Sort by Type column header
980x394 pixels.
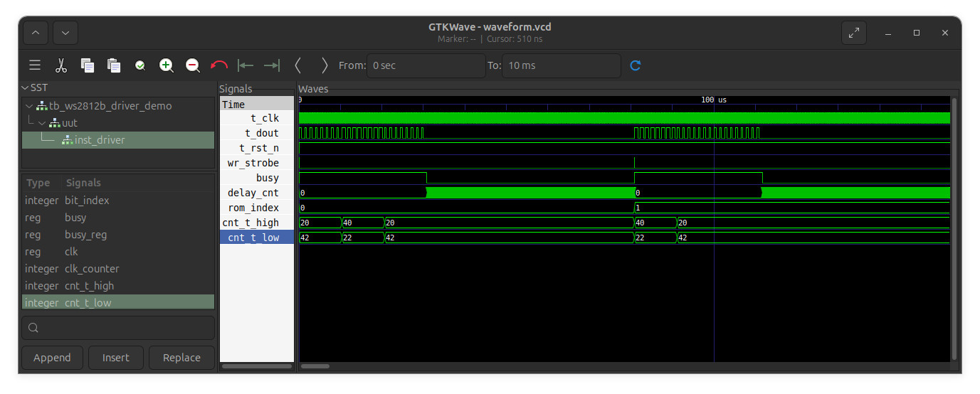pos(38,183)
